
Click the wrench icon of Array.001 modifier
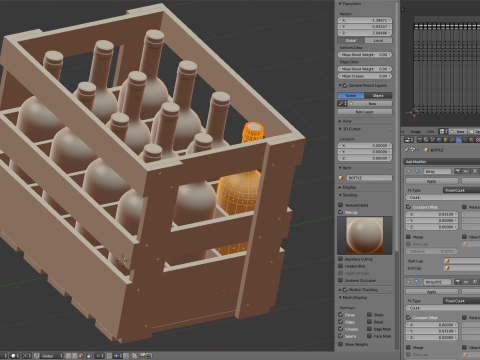(x=417, y=282)
